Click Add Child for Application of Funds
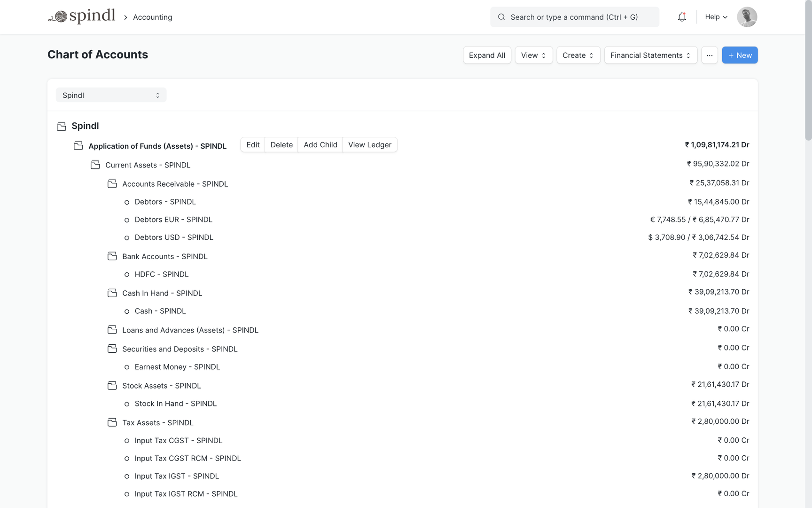The image size is (812, 508). 320,145
